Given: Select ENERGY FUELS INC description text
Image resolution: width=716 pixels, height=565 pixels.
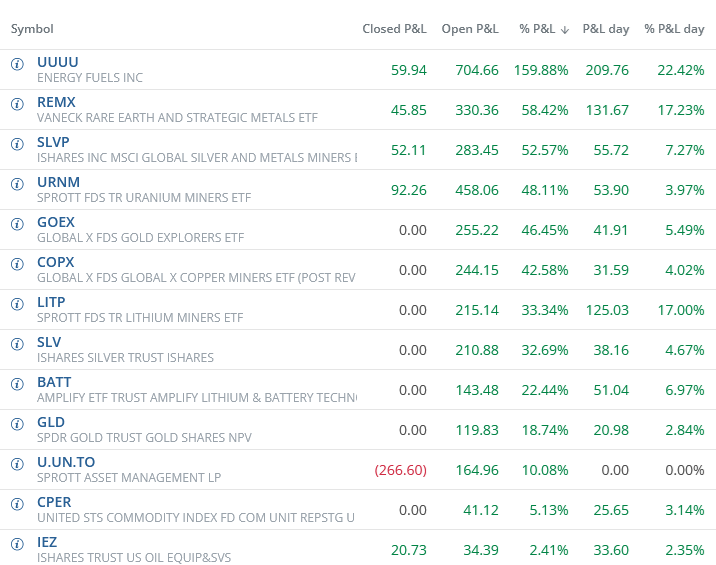Looking at the screenshot, I should [x=90, y=78].
